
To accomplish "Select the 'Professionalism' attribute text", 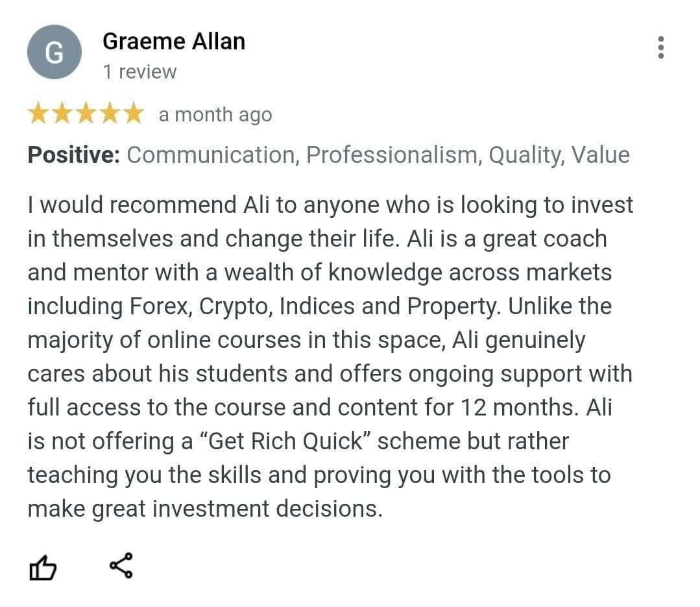I will 393,155.
